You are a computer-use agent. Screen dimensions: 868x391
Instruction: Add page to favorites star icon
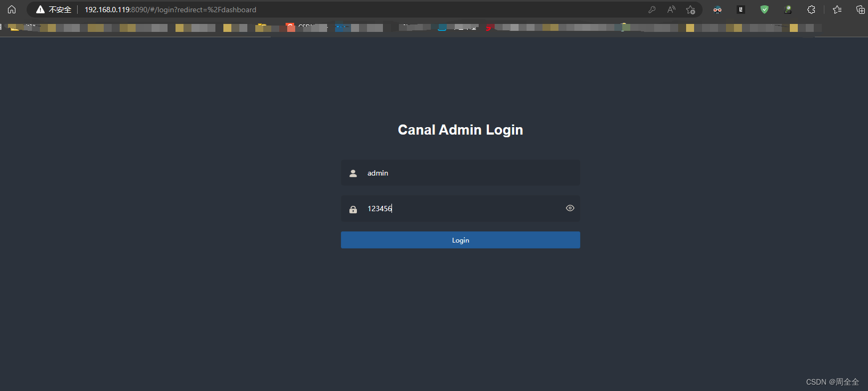click(690, 10)
